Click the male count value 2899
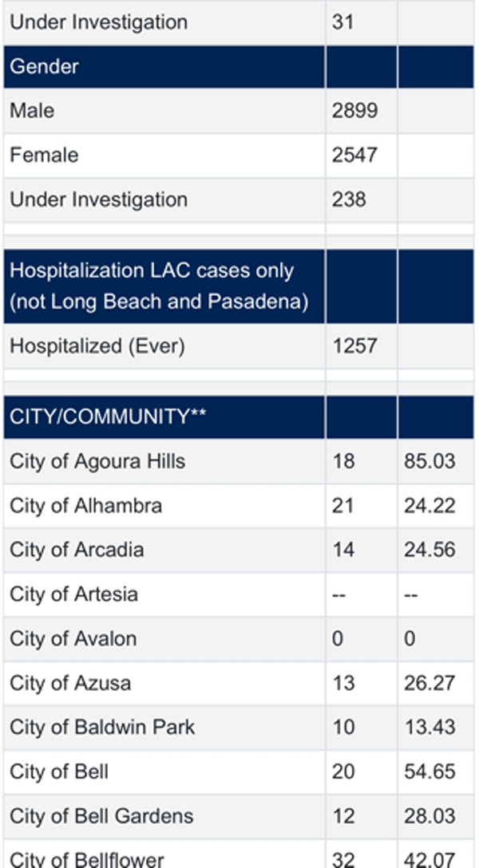 tap(354, 110)
